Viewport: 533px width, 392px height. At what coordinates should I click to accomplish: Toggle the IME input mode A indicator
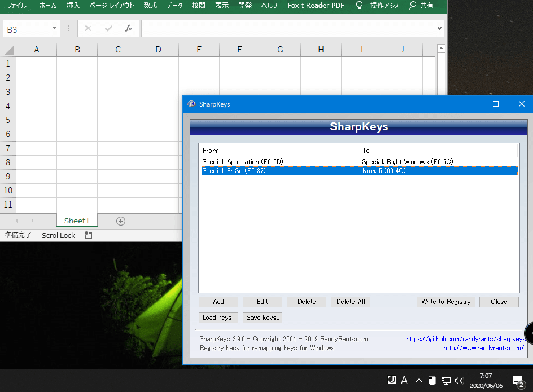coord(404,381)
